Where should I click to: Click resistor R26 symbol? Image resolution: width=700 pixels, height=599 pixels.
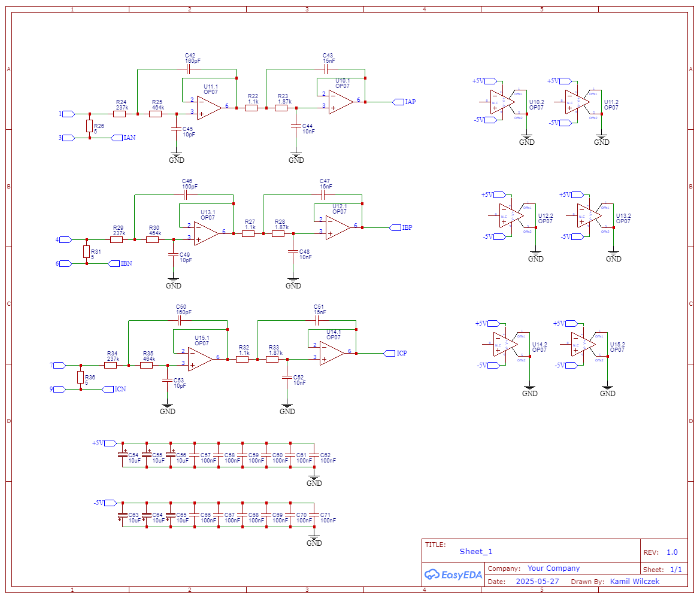point(90,126)
